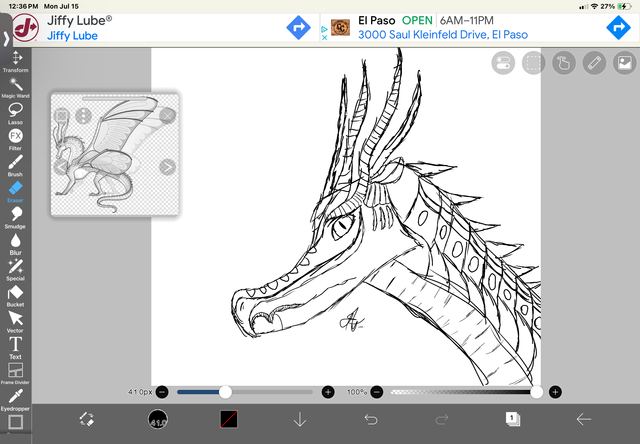Click the Jiffy Lube logo
Viewport: 640px width, 444px height.
[x=26, y=28]
